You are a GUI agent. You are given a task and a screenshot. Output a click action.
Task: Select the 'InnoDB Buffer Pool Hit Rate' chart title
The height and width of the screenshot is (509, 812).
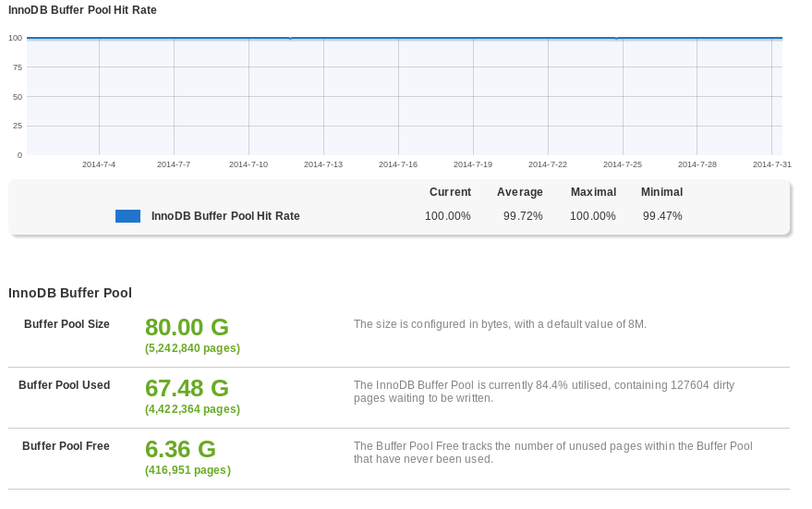[82, 10]
